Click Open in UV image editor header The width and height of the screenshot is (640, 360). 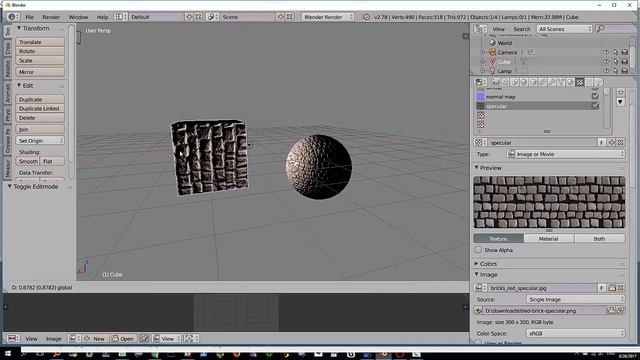pos(123,338)
